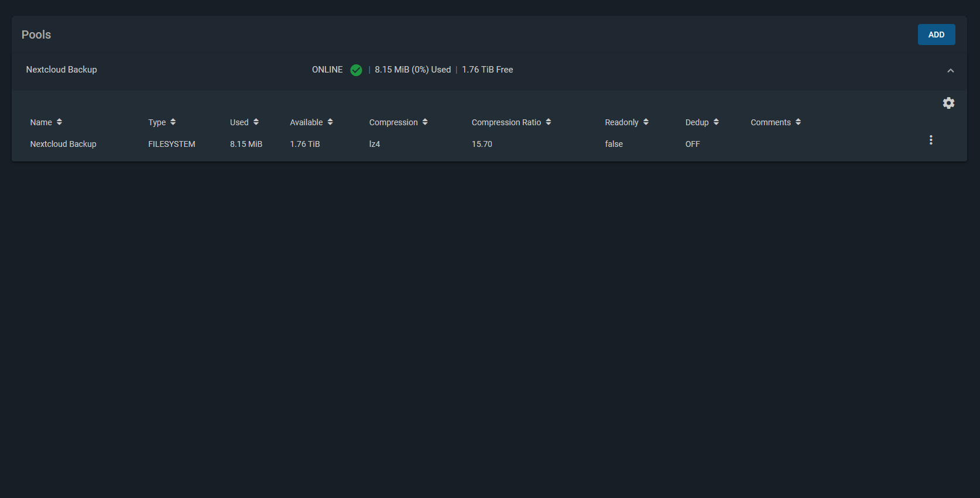The image size is (980, 498).
Task: Click the Pools heading
Action: tap(36, 35)
